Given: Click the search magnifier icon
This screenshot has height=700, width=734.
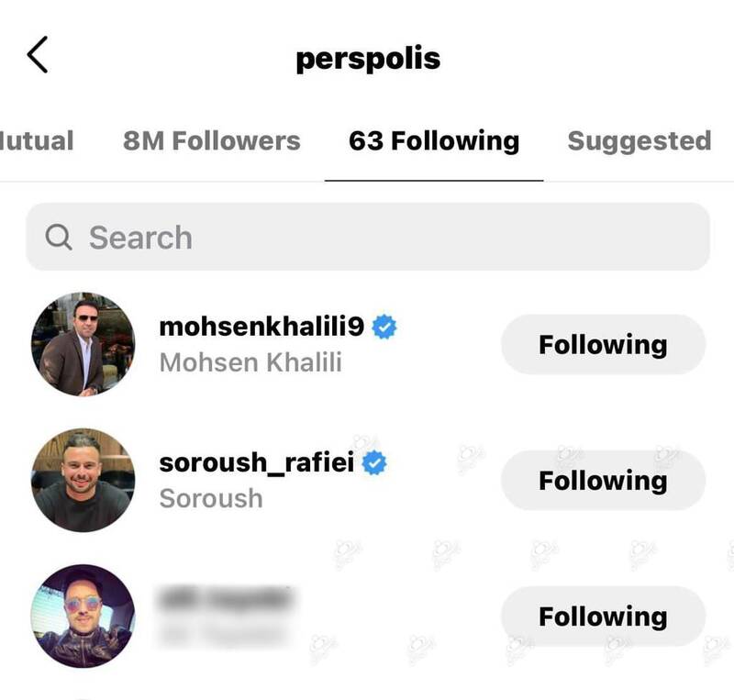Looking at the screenshot, I should click(x=61, y=237).
